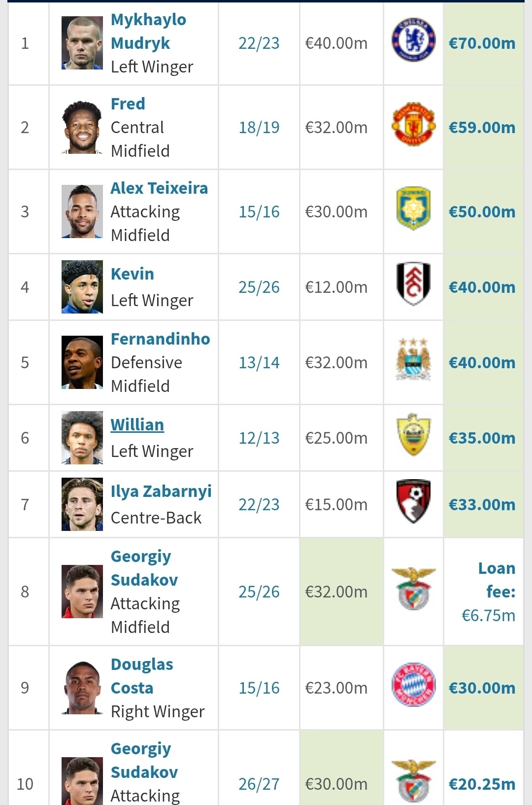Click Kevin's player photo thumbnail

click(82, 287)
